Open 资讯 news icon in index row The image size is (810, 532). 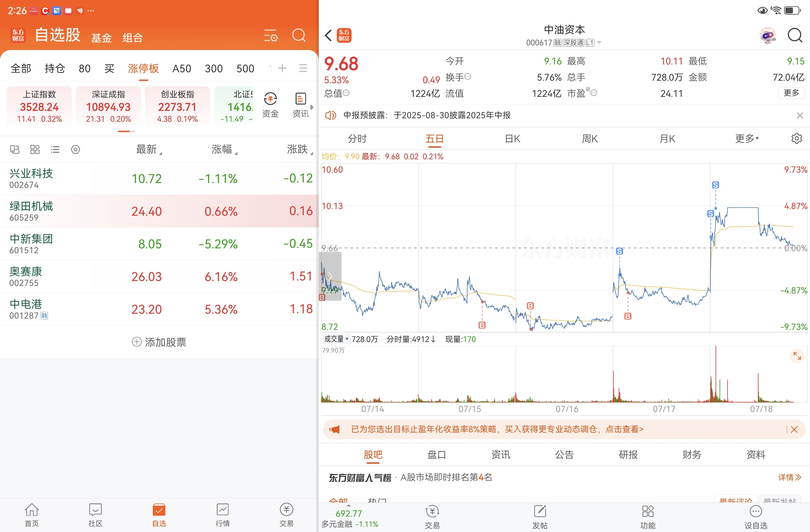click(x=301, y=105)
